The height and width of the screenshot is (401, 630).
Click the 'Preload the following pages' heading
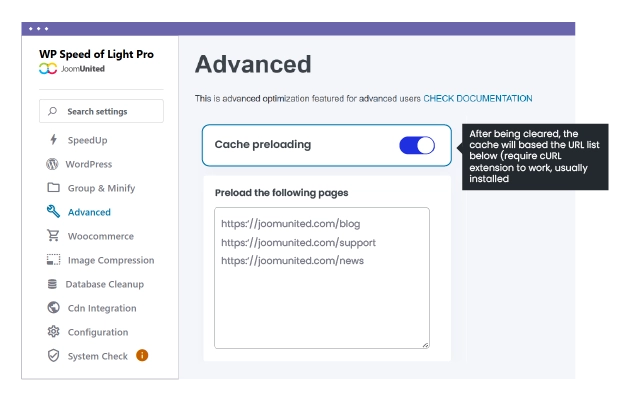pos(281,193)
